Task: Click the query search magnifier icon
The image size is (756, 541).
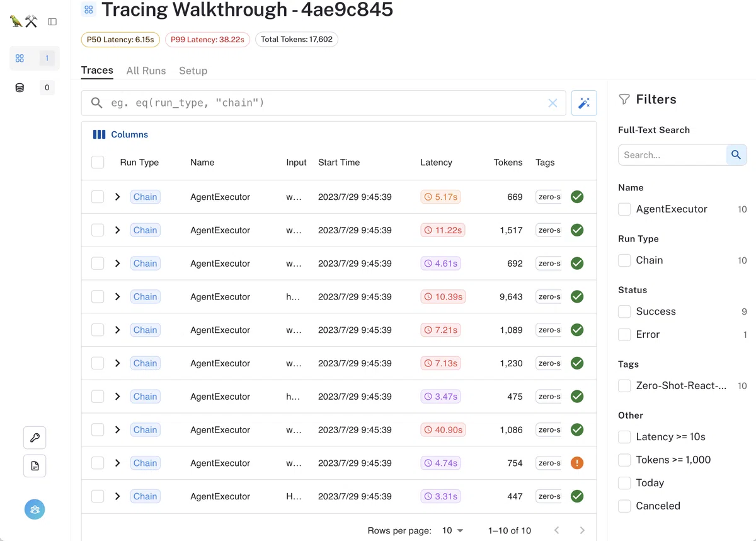Action: (96, 103)
